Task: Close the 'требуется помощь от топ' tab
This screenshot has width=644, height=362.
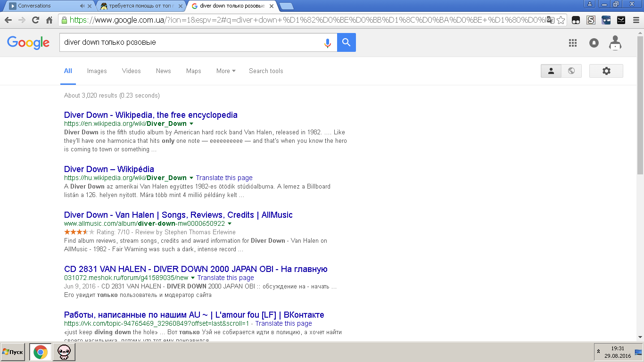Action: 181,6
